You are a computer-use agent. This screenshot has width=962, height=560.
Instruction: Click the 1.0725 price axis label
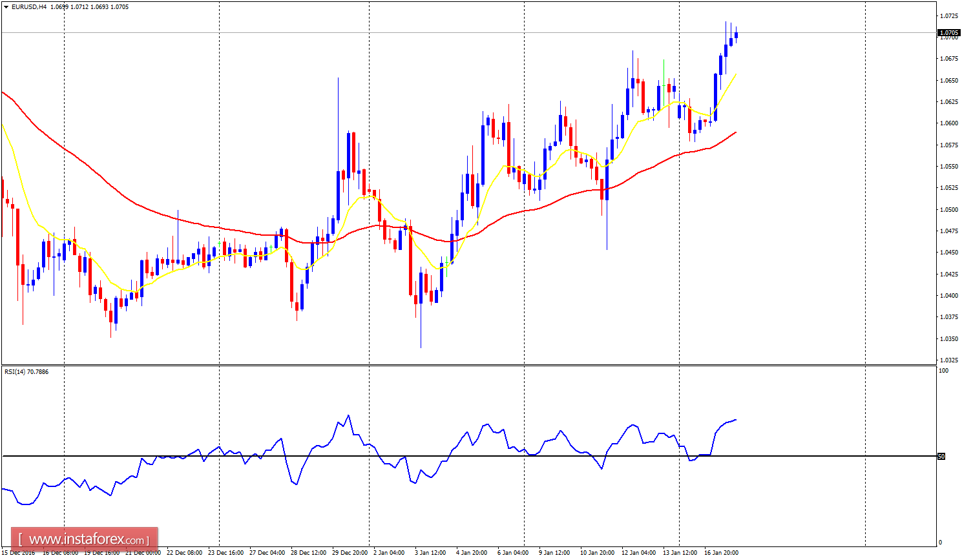[948, 16]
